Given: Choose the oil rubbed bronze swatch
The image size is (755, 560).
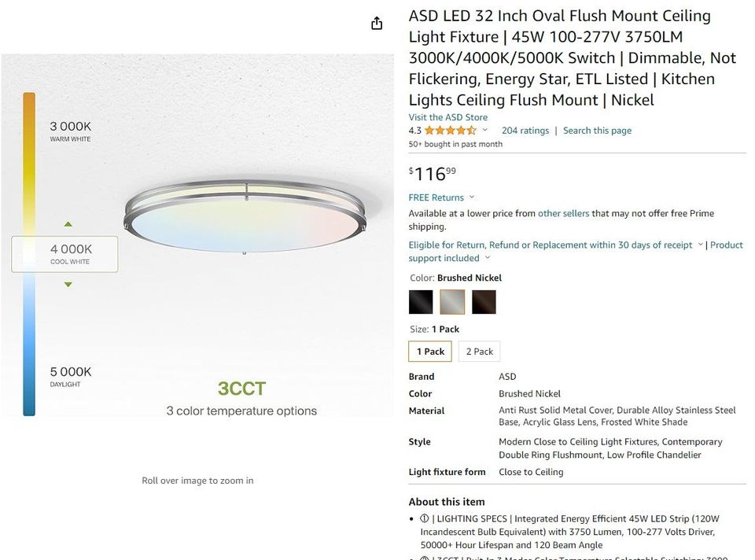Looking at the screenshot, I should [x=483, y=301].
